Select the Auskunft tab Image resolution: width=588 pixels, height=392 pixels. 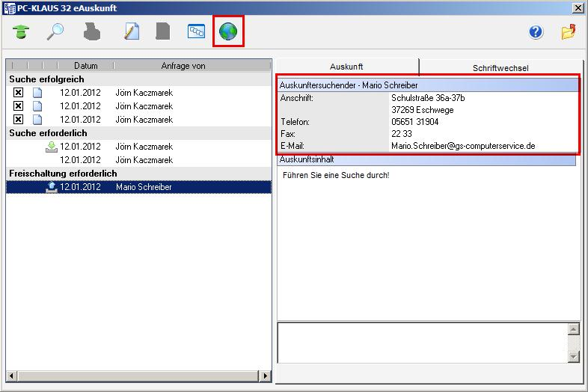[x=346, y=67]
